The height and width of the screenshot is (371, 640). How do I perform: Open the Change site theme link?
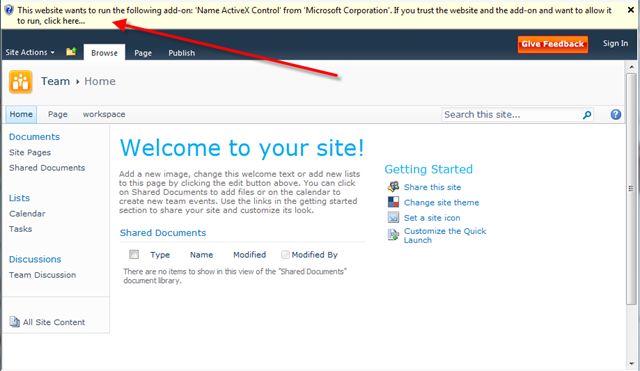pyautogui.click(x=441, y=202)
